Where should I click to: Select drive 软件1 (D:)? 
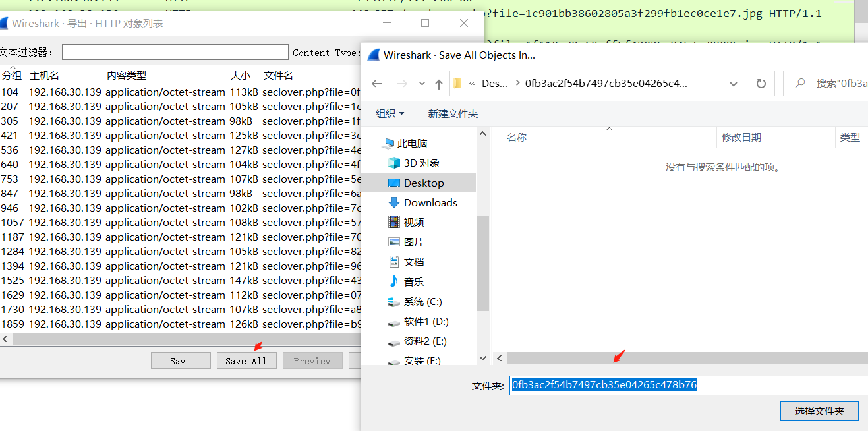pos(426,321)
